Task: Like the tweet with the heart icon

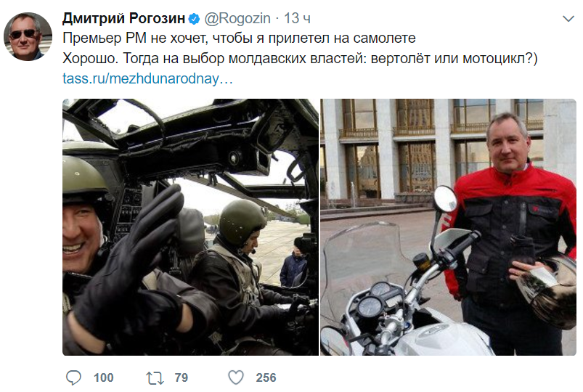Action: (x=236, y=377)
